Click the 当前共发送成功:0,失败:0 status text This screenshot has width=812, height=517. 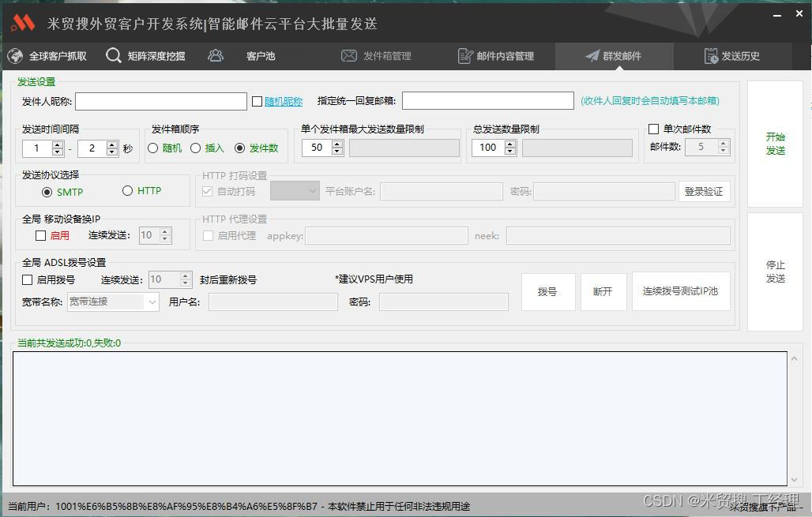[69, 343]
